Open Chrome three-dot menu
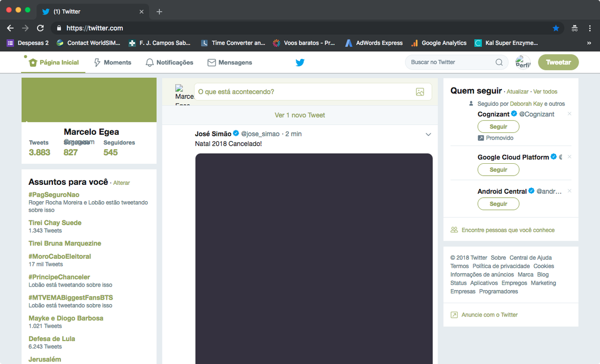Viewport: 600px width, 364px height. click(x=590, y=28)
